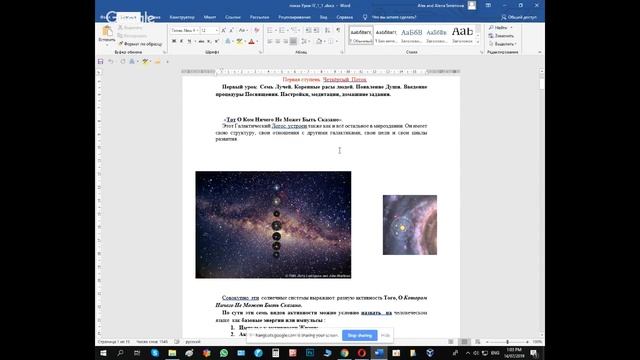
Task: Toggle show paragraph marks (¶)
Action: [338, 31]
